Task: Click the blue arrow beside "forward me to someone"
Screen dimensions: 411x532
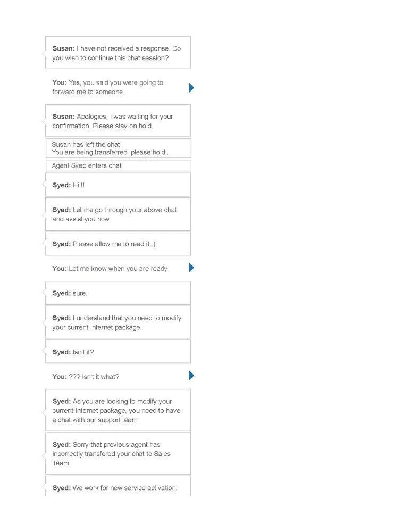Action: click(x=191, y=88)
